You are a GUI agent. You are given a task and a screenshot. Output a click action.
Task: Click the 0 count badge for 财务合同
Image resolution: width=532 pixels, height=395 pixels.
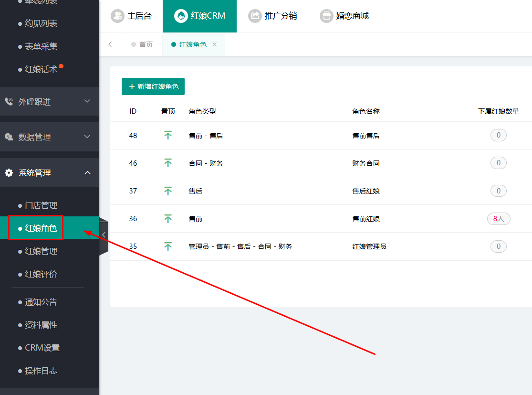point(499,163)
